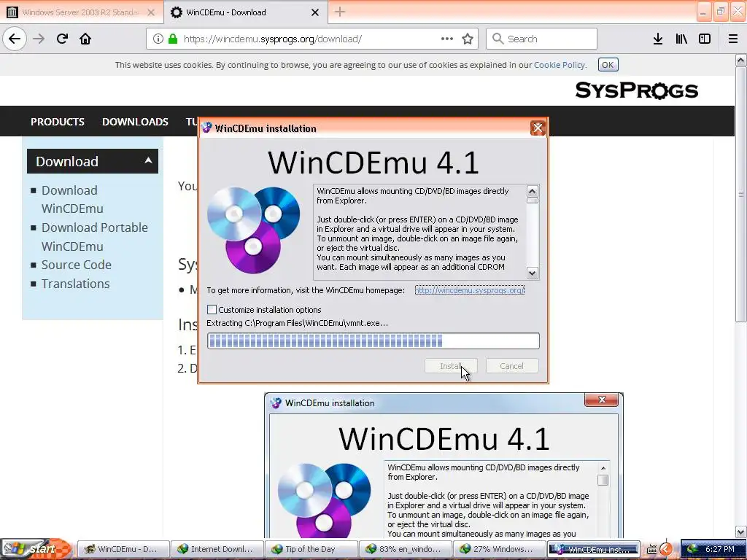Click the close X in the page screenshot dialog
The width and height of the screenshot is (747, 560).
(x=602, y=400)
